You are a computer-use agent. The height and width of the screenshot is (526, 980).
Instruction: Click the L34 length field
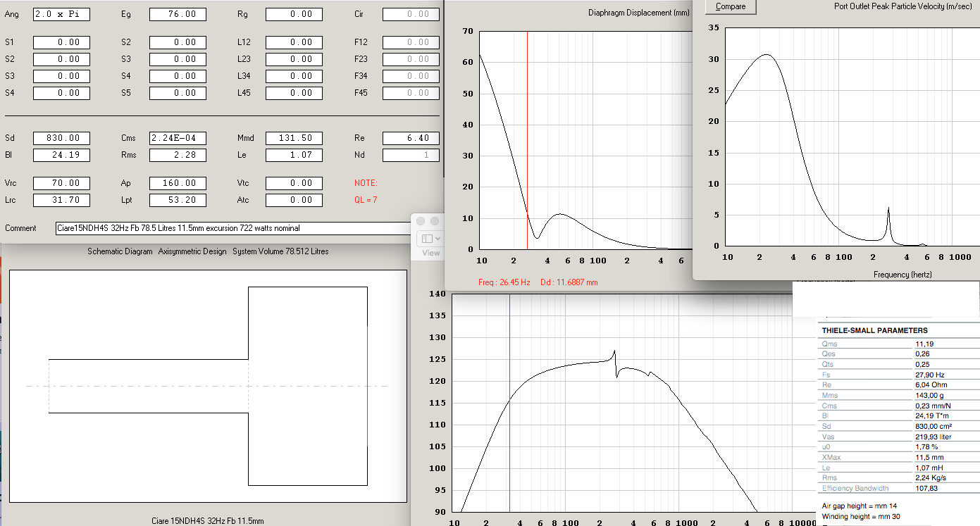(x=294, y=76)
